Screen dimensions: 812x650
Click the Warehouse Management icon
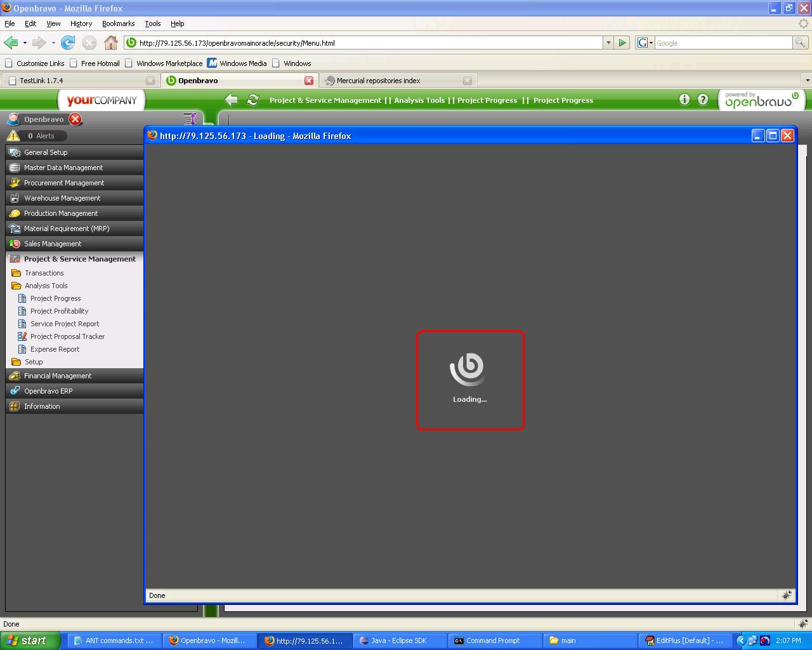tap(15, 198)
